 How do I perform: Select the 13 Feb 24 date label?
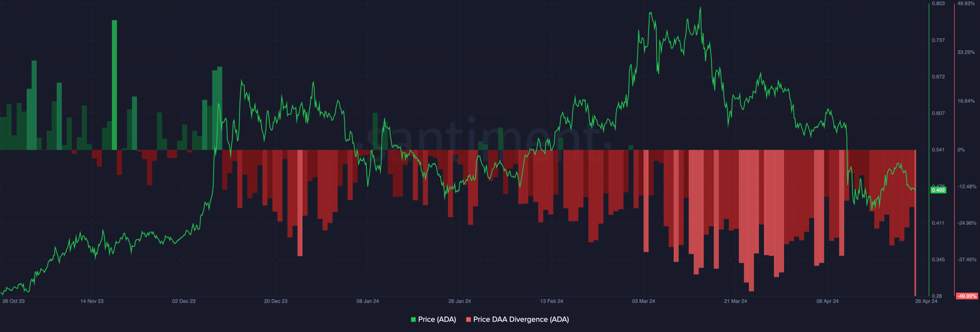(552, 301)
